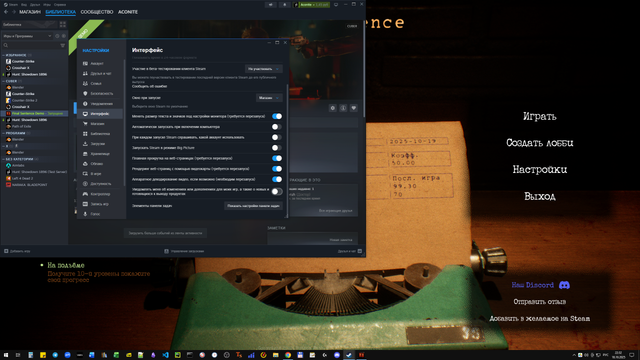640x360 pixels.
Task: Click add to Steam wishlist in game
Action: (x=540, y=318)
